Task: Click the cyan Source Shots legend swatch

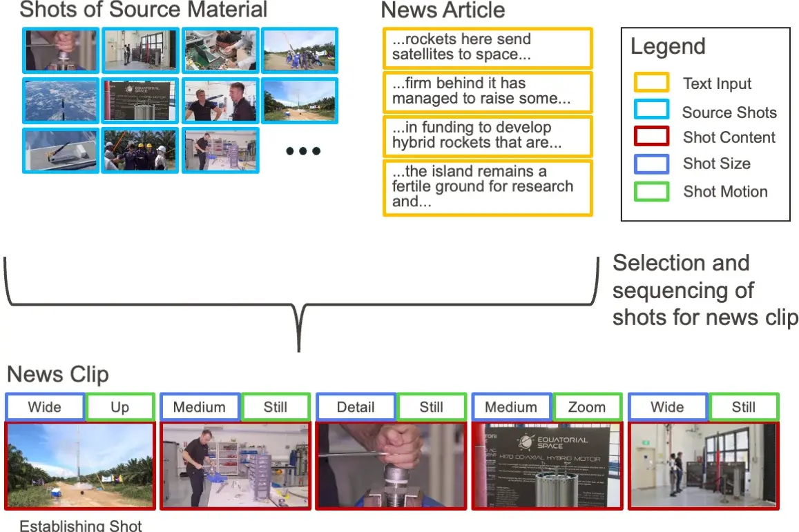Action: coord(651,110)
